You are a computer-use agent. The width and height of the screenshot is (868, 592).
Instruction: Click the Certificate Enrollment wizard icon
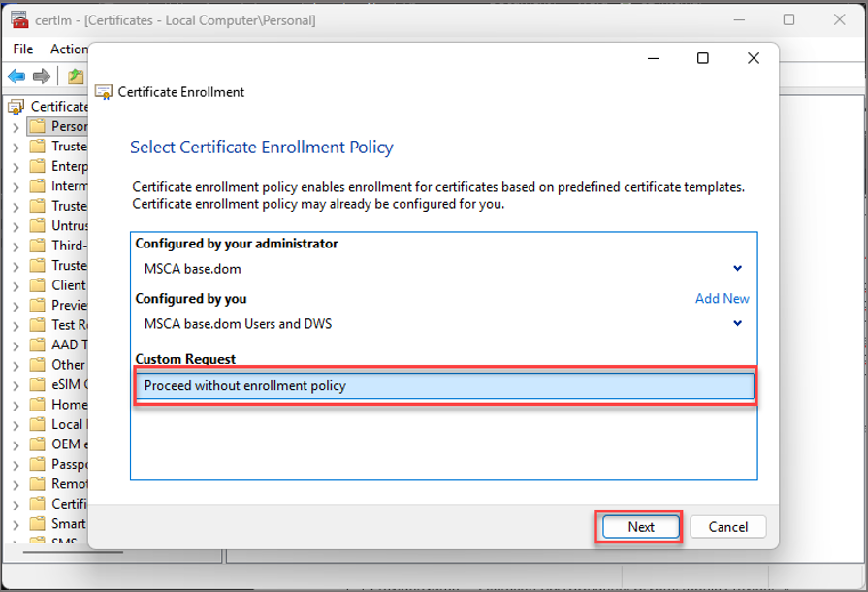tap(104, 92)
